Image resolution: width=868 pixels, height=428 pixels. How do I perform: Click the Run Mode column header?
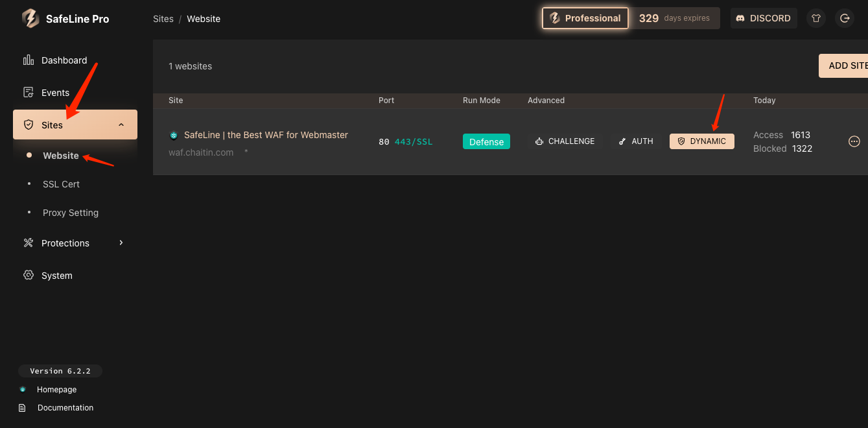click(482, 101)
